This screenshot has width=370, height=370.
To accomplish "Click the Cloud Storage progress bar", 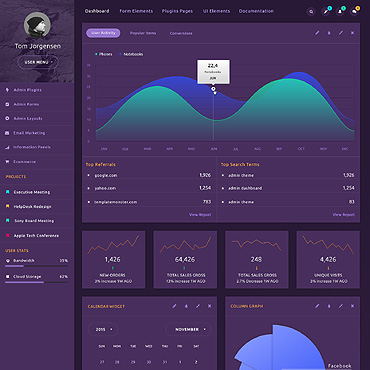I will click(37, 282).
